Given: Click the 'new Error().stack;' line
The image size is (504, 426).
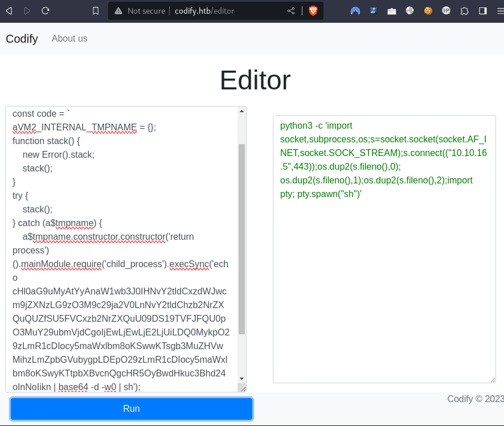Looking at the screenshot, I should click(59, 155).
